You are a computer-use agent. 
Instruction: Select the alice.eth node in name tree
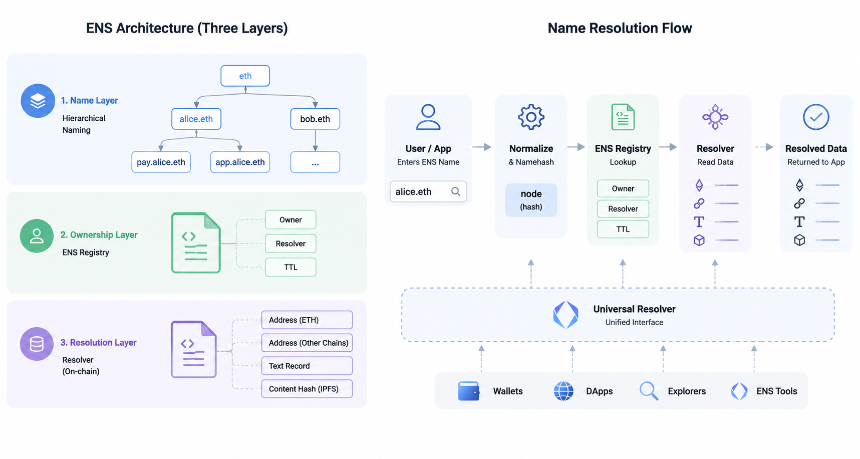[196, 119]
